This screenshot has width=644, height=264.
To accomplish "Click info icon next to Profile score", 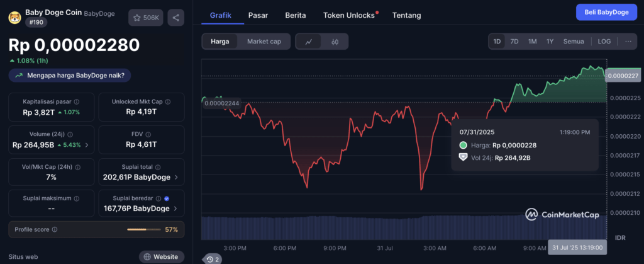I will (55, 229).
